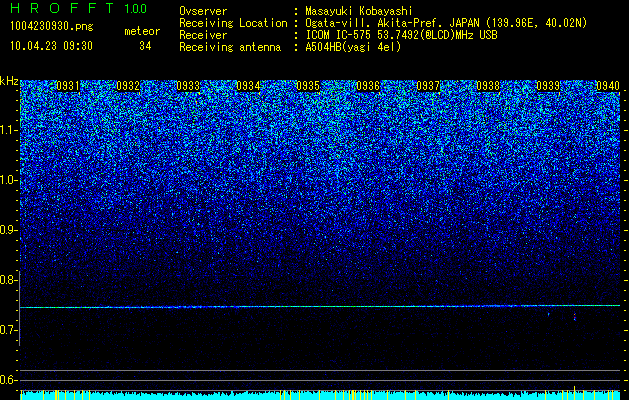Viewport: 629px width, 400px height.
Task: Click the 0937 time marker
Action: click(428, 86)
